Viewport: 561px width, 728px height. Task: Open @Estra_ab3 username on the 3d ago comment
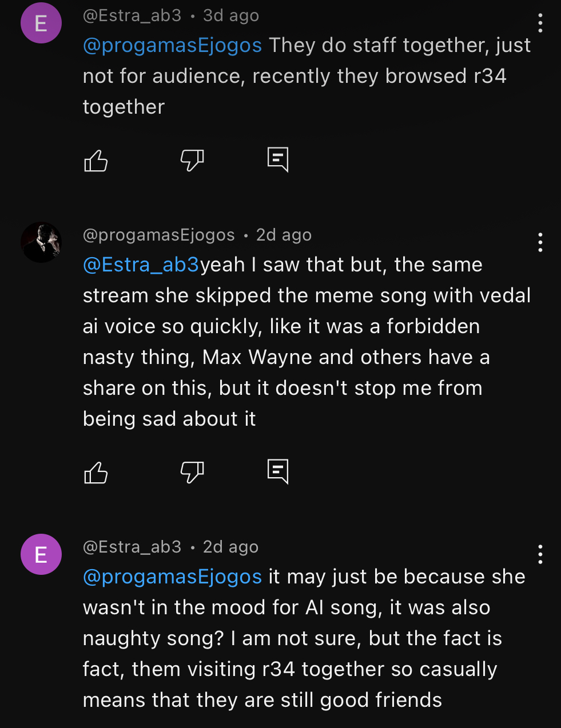click(x=132, y=15)
